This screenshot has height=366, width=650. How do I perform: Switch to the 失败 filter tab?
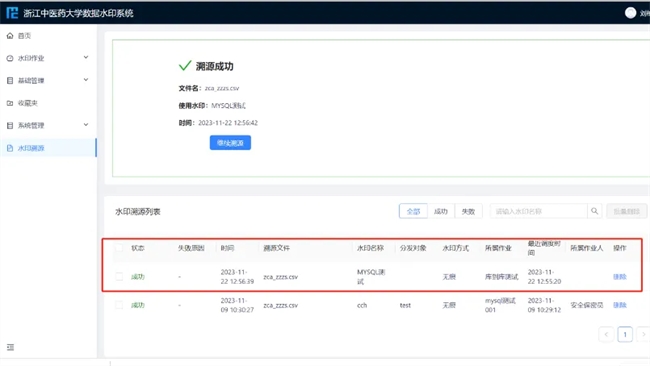[468, 211]
